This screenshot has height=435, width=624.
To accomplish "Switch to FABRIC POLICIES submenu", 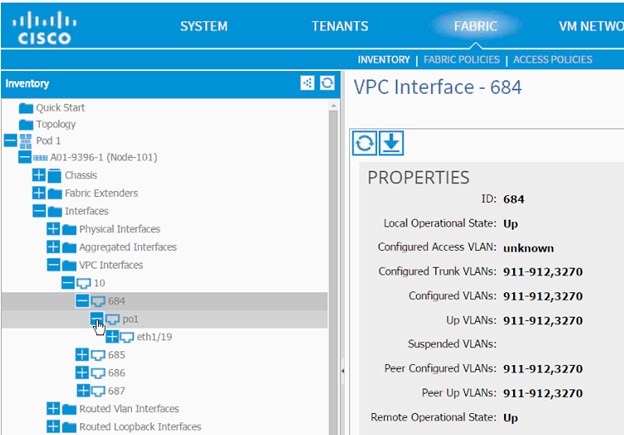I will point(461,60).
